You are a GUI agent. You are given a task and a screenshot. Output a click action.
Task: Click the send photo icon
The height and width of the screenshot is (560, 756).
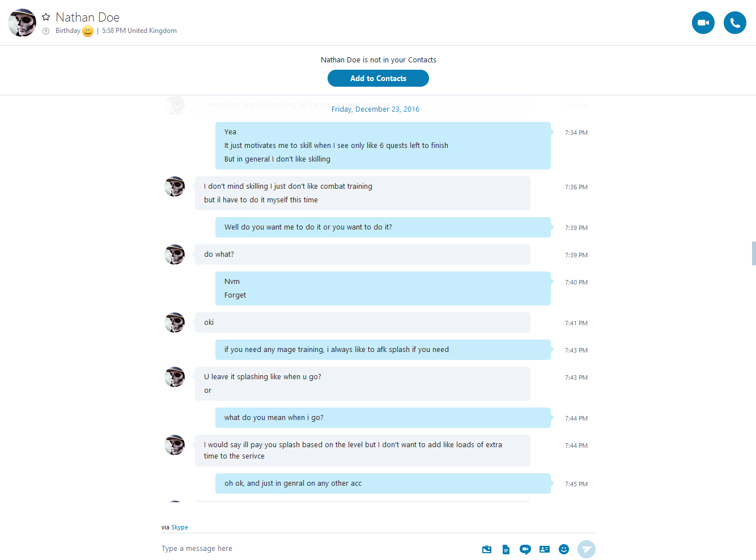487,549
